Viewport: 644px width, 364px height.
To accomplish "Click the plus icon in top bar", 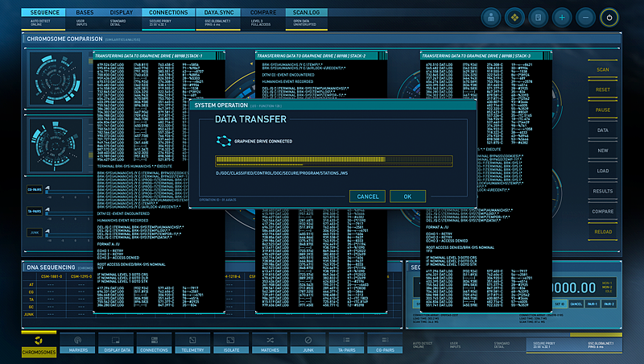I will point(563,17).
